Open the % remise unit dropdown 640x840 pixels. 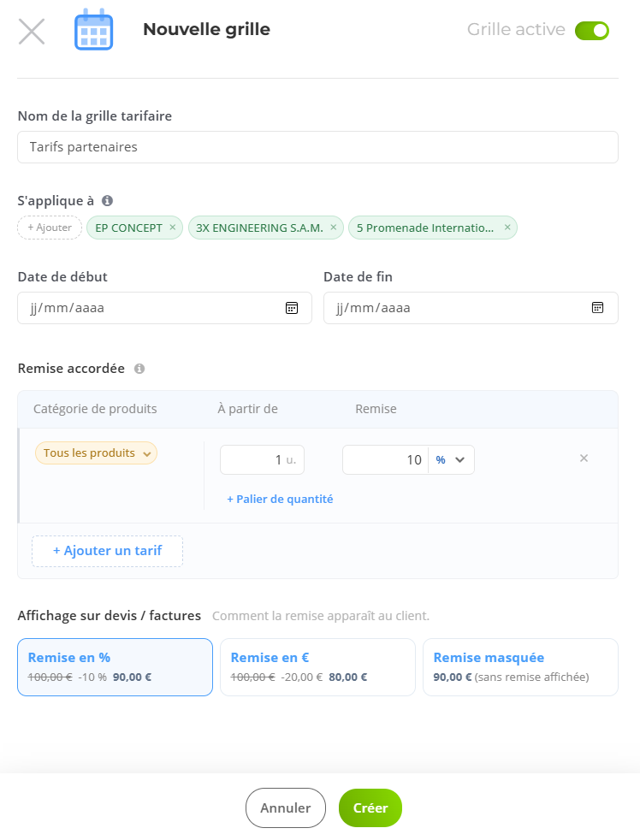(x=451, y=459)
